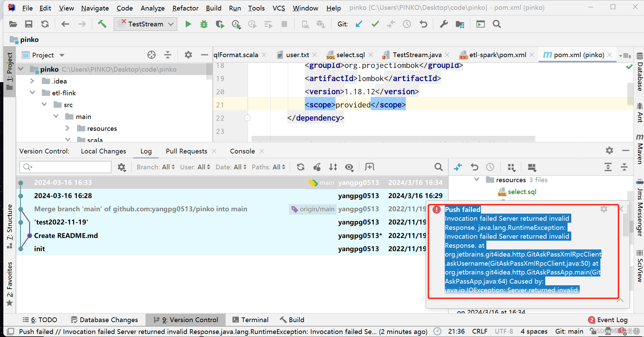Run TestStream with green play icon
Screen dimensions: 644x337
[x=188, y=24]
